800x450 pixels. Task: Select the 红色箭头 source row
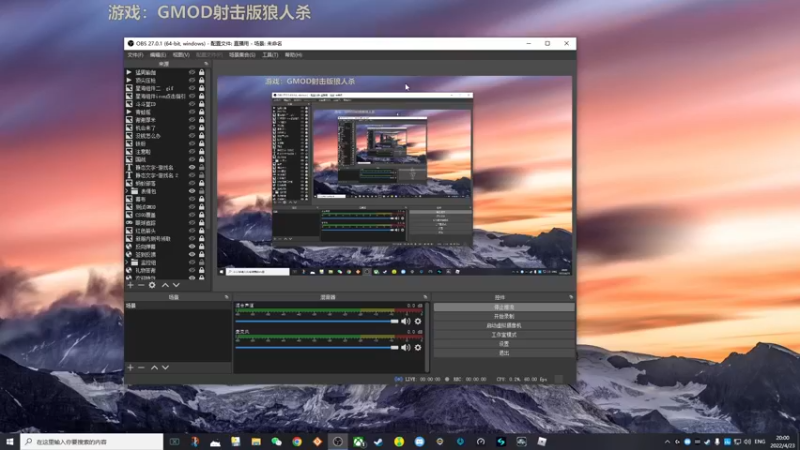(x=166, y=231)
